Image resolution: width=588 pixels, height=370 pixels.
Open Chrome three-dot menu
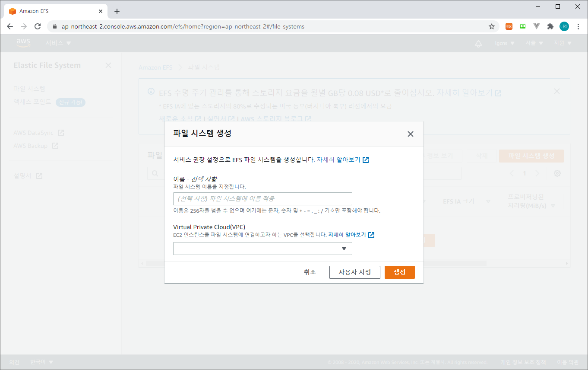click(579, 26)
